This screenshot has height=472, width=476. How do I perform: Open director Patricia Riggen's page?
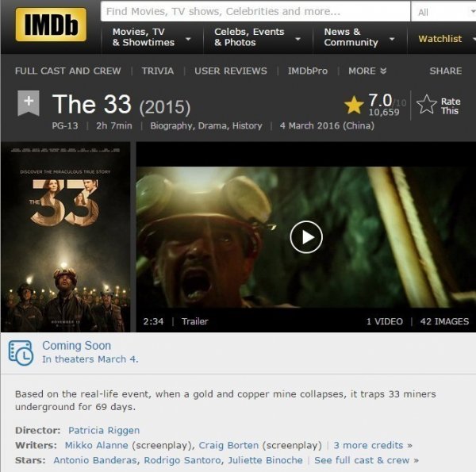pyautogui.click(x=104, y=430)
